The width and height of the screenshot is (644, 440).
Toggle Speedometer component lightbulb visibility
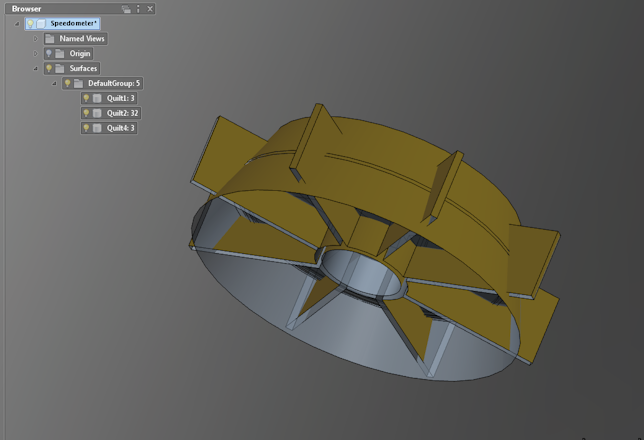click(30, 24)
